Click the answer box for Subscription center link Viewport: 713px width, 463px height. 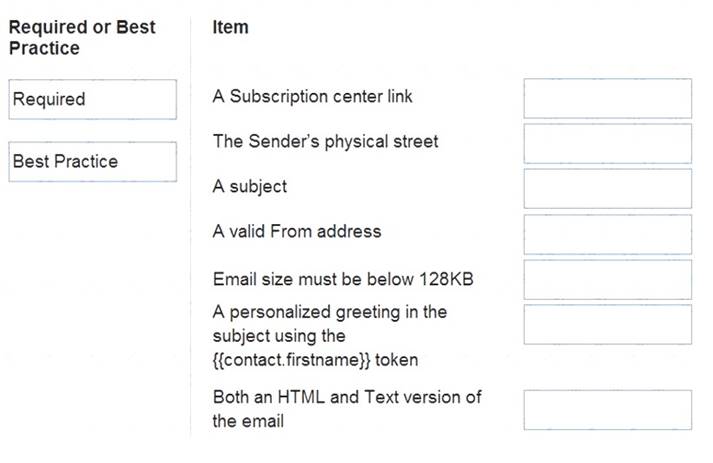(608, 98)
